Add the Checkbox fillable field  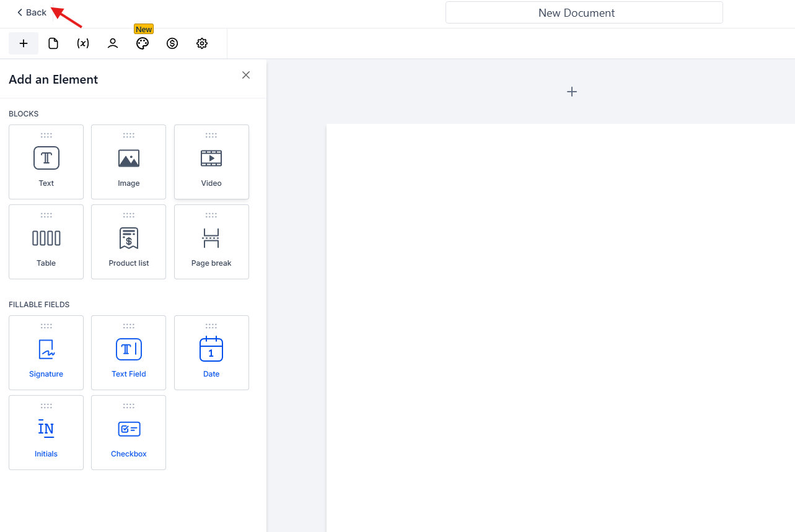129,432
